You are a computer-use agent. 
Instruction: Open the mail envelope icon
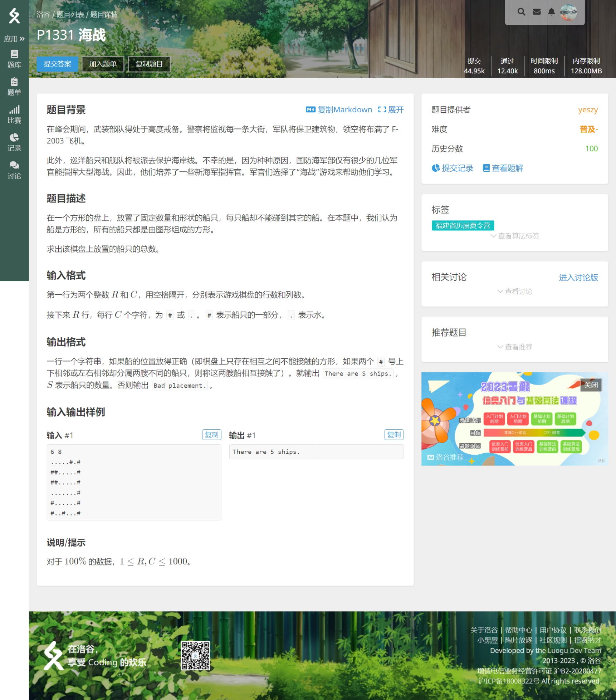[x=537, y=12]
